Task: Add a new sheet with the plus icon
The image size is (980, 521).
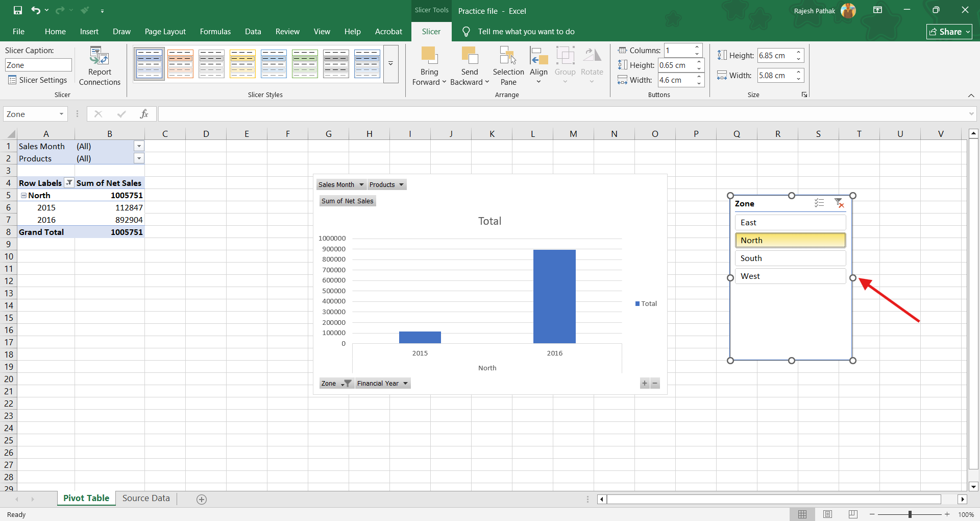Action: click(202, 499)
